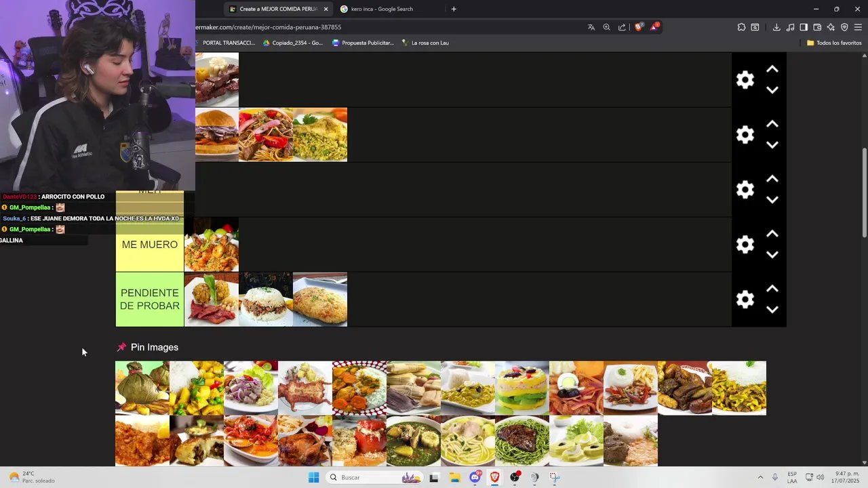Click the address bar URL

tap(269, 27)
